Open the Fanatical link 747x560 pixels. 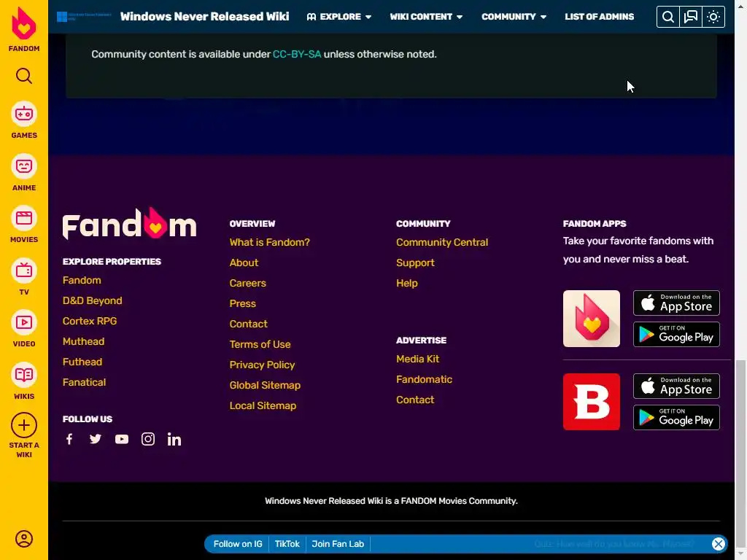pyautogui.click(x=85, y=382)
